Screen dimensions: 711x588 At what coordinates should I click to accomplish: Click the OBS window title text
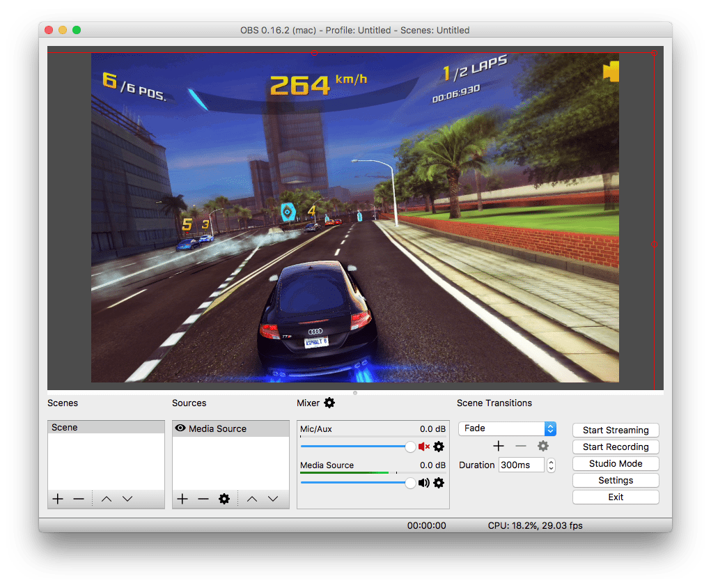tap(355, 31)
